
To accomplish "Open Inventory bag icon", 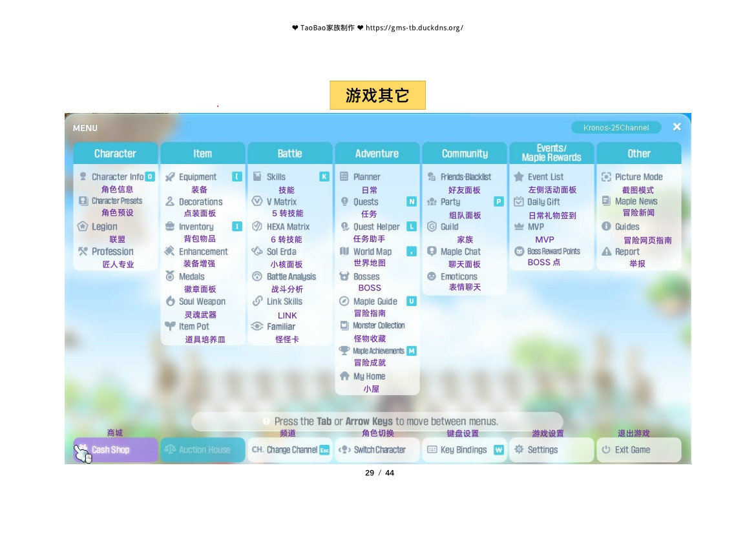I will (171, 227).
